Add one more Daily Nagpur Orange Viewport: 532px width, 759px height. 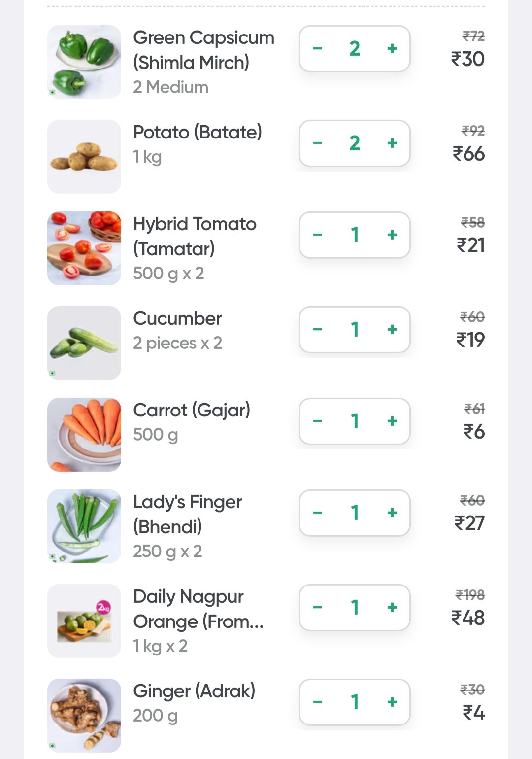(x=392, y=608)
